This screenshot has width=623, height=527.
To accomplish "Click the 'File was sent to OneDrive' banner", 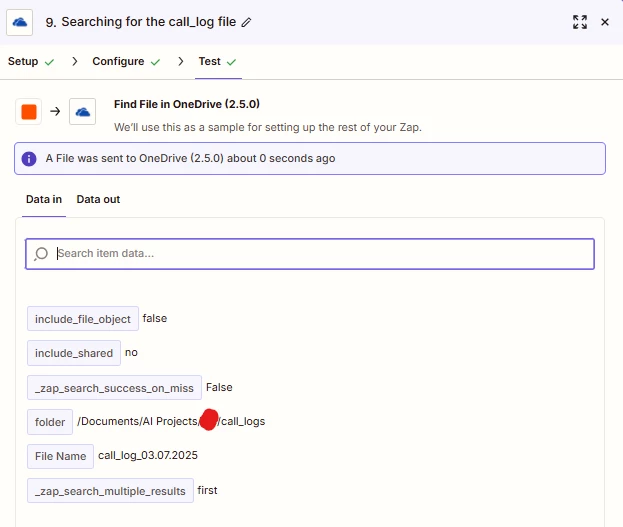I will 310,159.
